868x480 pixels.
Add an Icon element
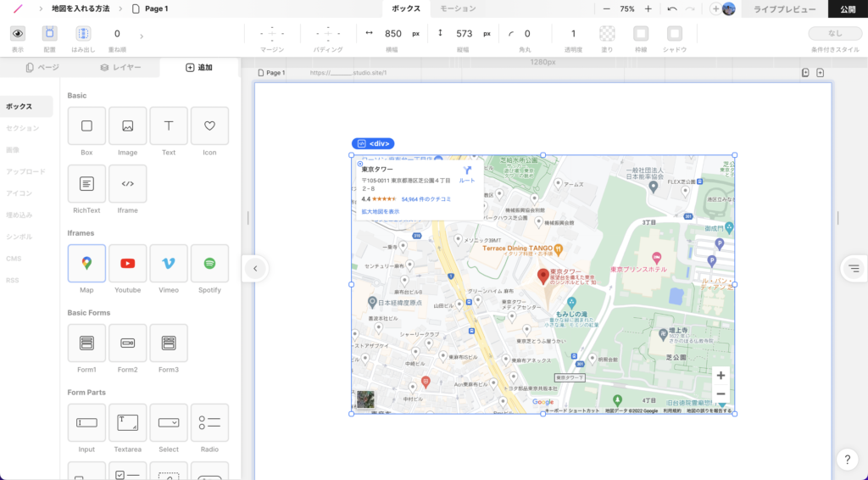pyautogui.click(x=209, y=126)
